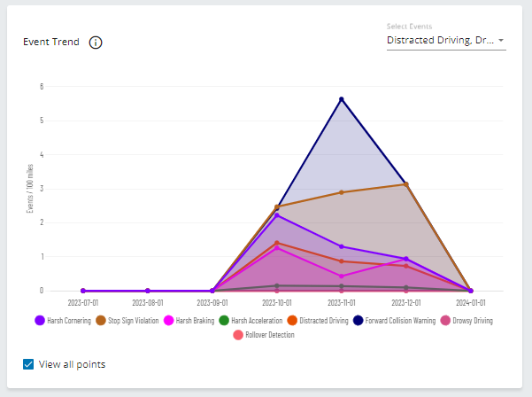Select Forward Collision Warning peak point at 2023-11-01
The height and width of the screenshot is (397, 532).
tap(342, 99)
